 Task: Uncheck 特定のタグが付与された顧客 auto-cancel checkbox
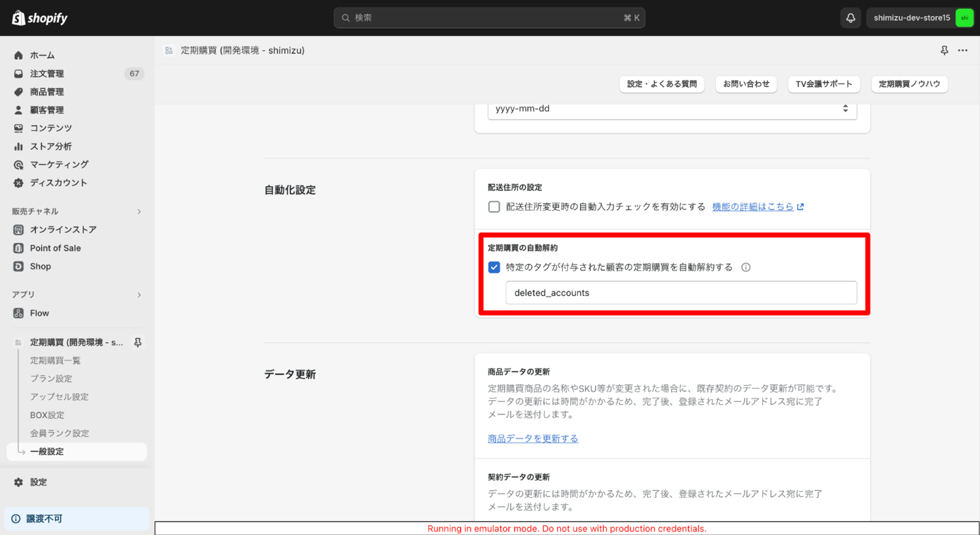tap(494, 267)
